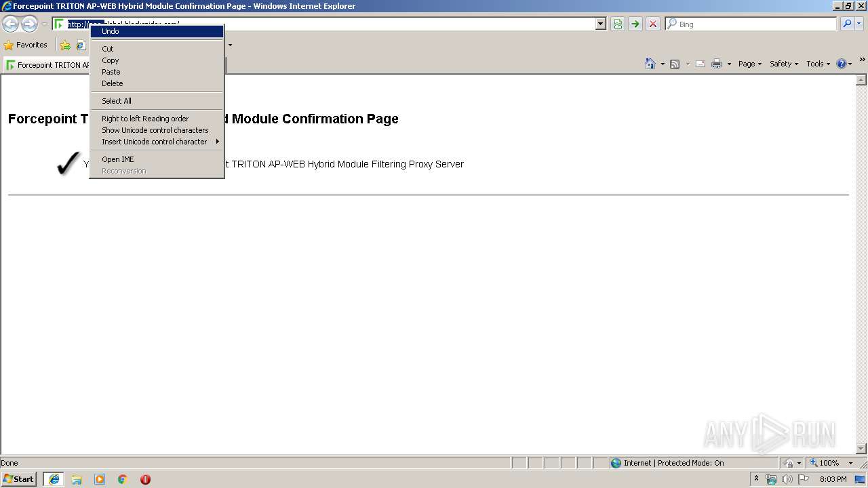This screenshot has width=868, height=488.
Task: Open the recent pages dropdown arrow
Action: (x=44, y=24)
